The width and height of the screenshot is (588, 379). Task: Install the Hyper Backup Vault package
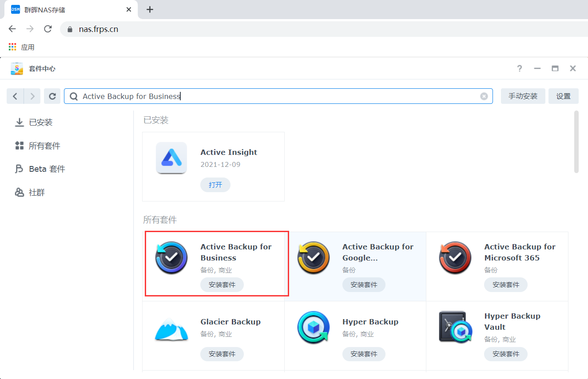506,354
